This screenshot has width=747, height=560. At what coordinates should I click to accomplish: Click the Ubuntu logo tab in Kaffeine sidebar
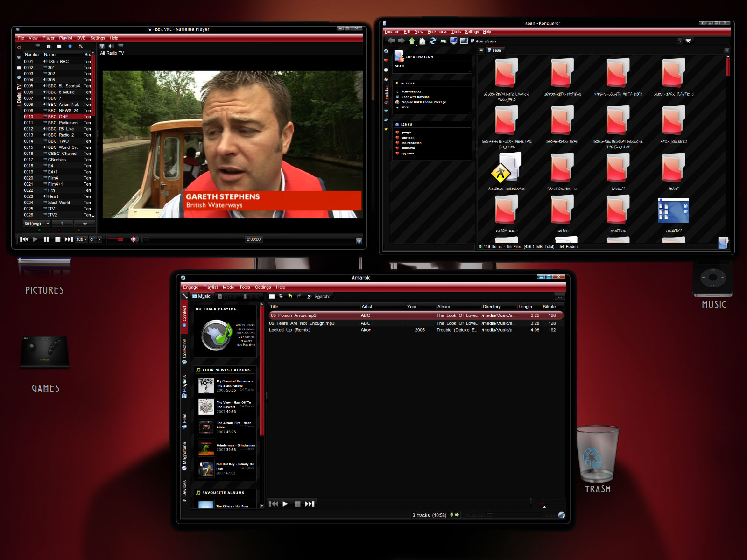click(19, 47)
